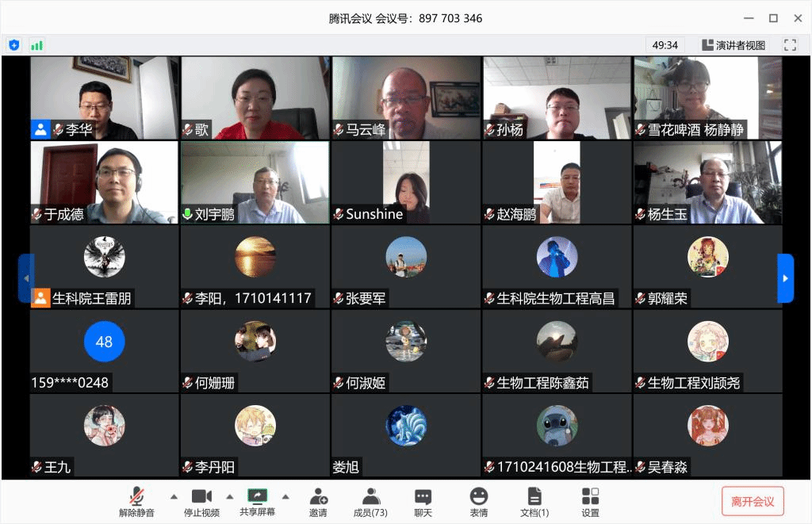Switch to speaker view (演讲者视图)
Image resolution: width=812 pixels, height=524 pixels.
click(733, 45)
